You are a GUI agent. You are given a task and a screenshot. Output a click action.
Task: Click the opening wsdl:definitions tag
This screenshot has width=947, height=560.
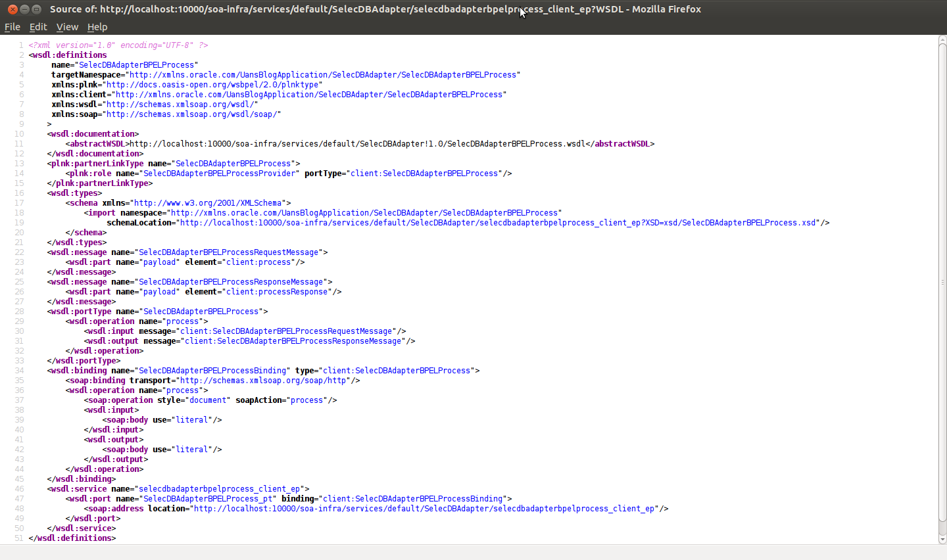(68, 55)
